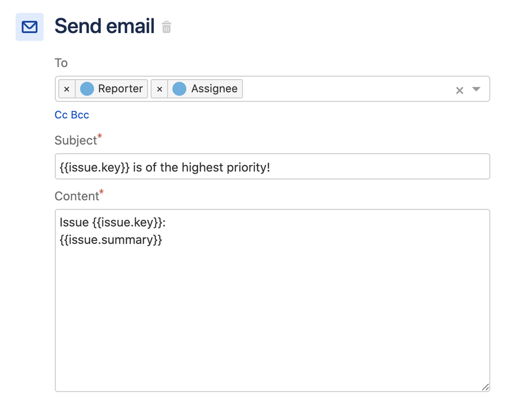Select the Assignee chip label
This screenshot has height=398, width=532.
215,88
